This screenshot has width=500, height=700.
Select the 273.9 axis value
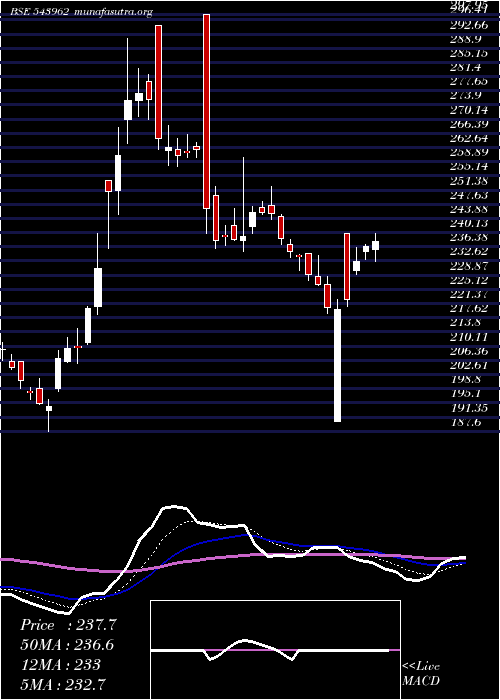(x=465, y=95)
